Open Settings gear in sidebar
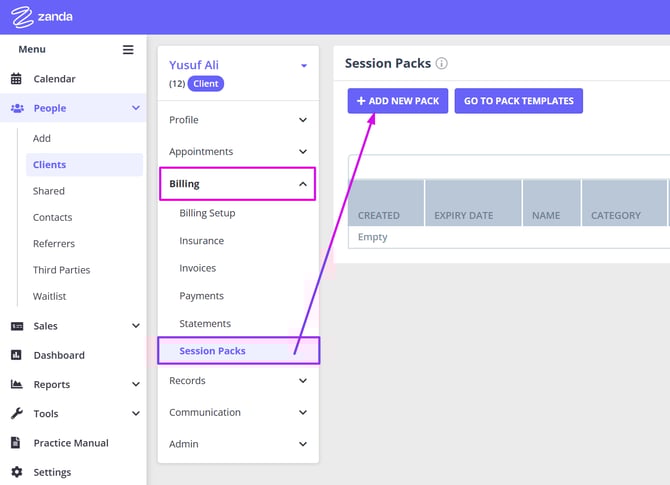The image size is (670, 485). click(16, 472)
